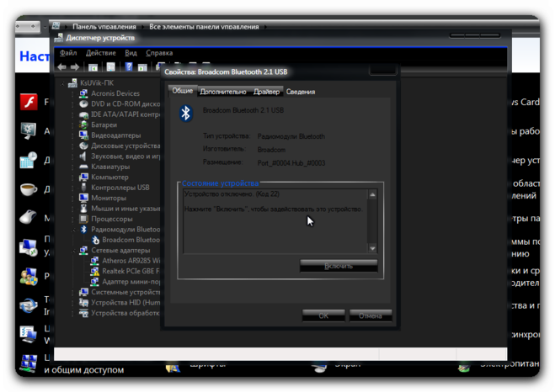This screenshot has width=555, height=392.
Task: Toggle the action pane toolbar icon
Action: tap(142, 66)
